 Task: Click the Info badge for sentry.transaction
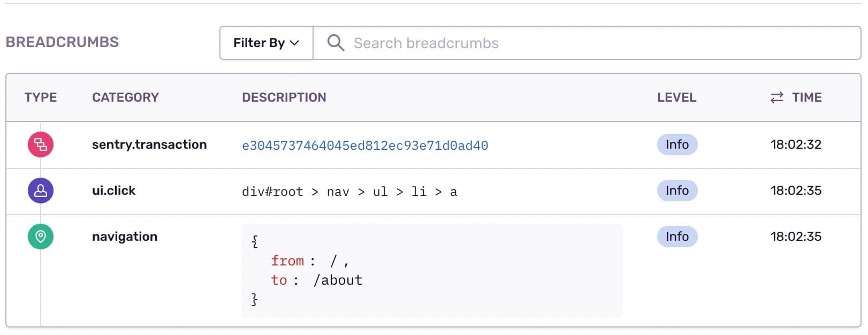(677, 144)
